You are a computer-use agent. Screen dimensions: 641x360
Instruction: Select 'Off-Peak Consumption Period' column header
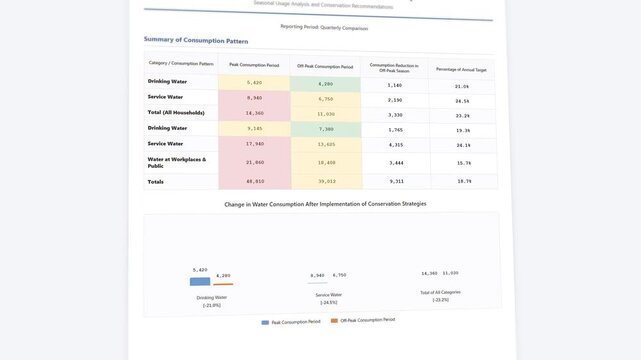click(x=325, y=66)
